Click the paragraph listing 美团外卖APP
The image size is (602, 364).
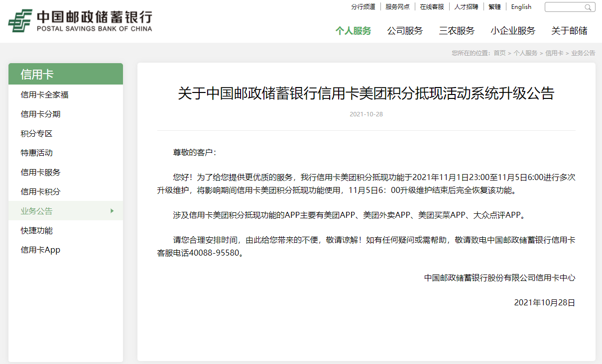[349, 215]
